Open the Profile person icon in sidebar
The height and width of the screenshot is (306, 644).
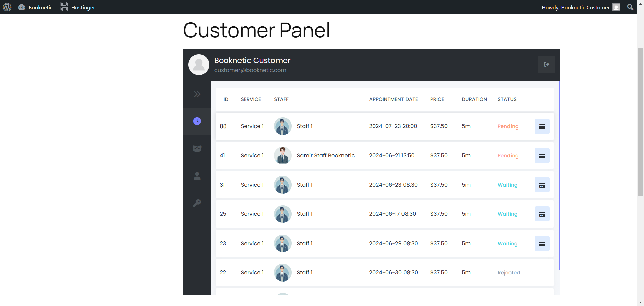[x=197, y=176]
